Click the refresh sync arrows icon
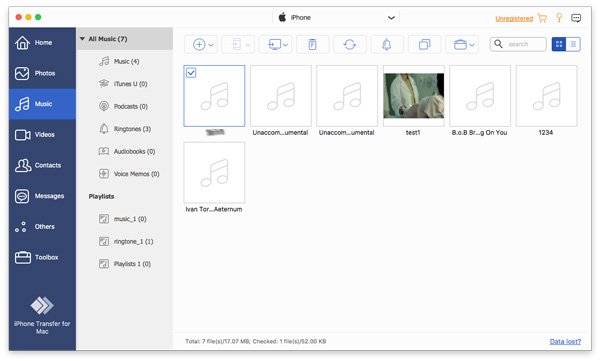 pos(349,44)
